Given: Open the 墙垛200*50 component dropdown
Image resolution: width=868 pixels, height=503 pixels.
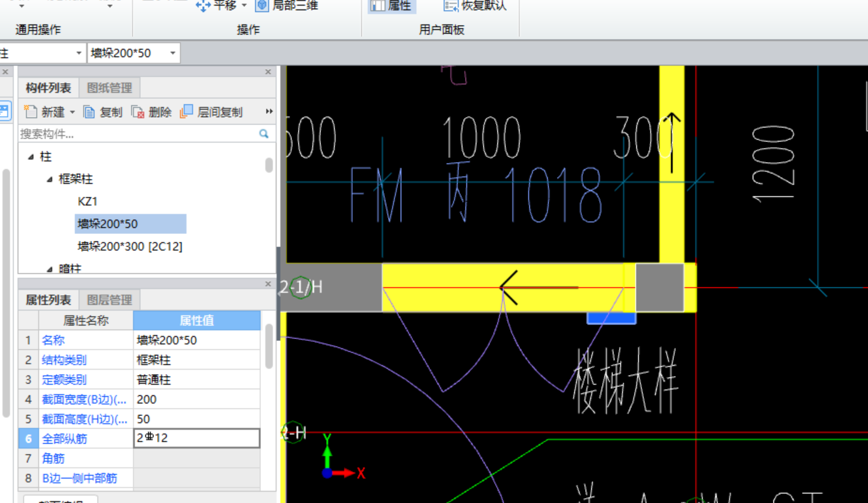Looking at the screenshot, I should [173, 53].
